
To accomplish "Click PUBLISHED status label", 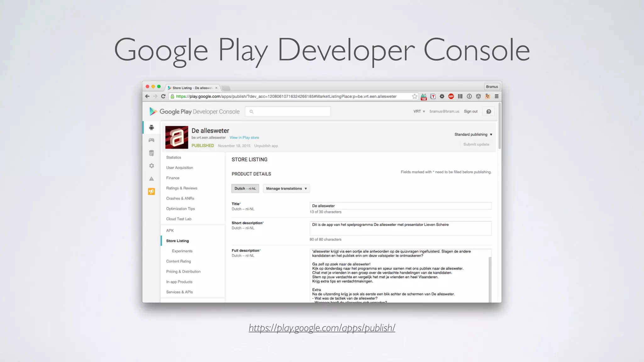I will pos(203,146).
